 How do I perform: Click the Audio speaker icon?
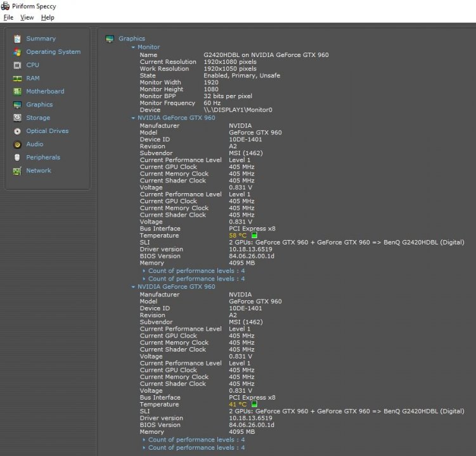[17, 144]
